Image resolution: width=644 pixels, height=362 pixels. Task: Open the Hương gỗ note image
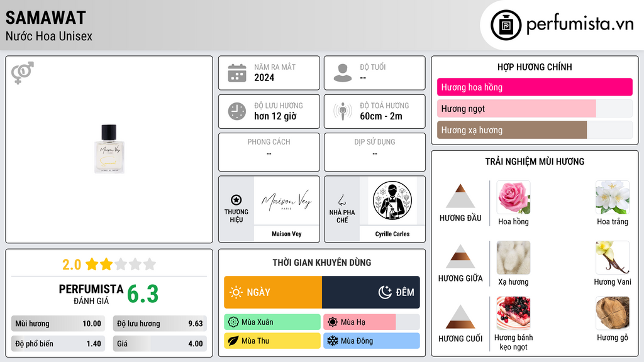613,314
